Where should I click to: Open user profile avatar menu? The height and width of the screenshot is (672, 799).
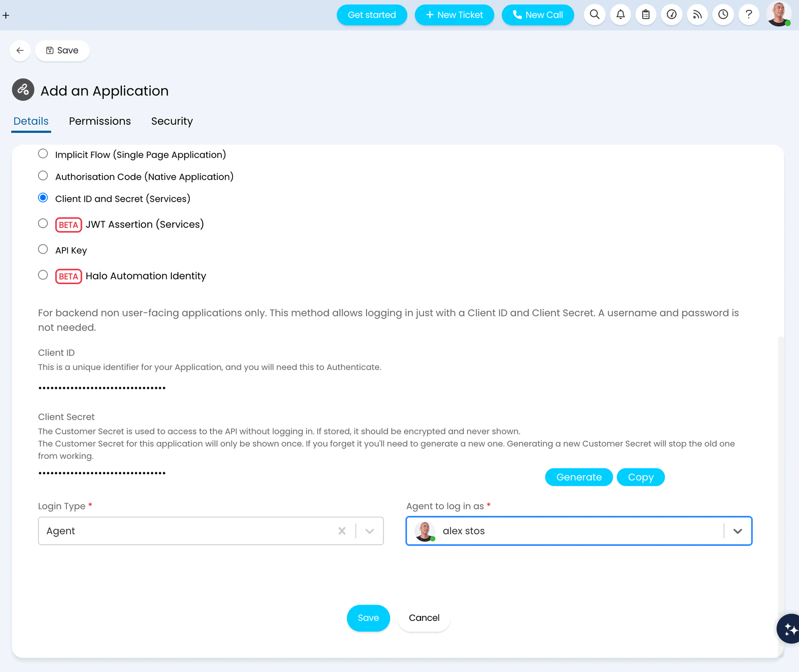click(x=779, y=14)
